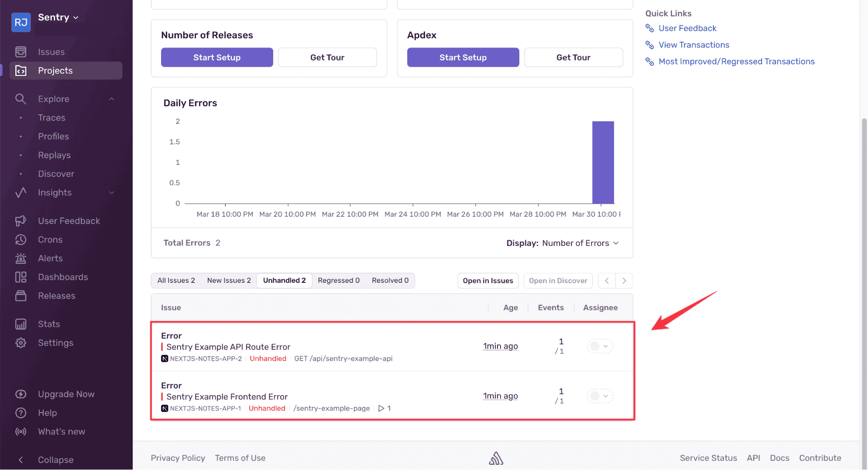This screenshot has height=470, width=868.
Task: Select the Regressed 0 tab
Action: [x=339, y=281]
